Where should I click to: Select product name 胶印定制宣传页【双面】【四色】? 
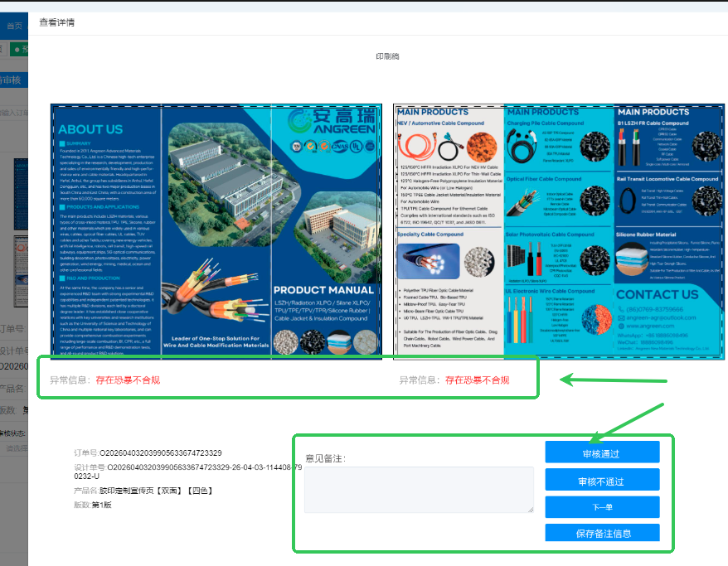click(x=156, y=491)
